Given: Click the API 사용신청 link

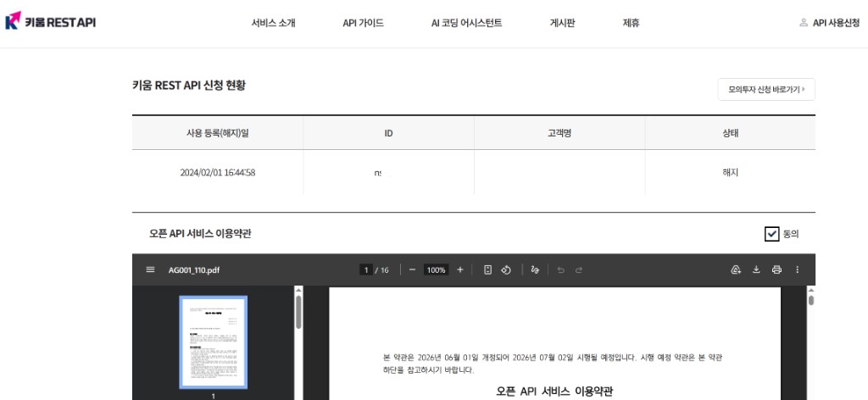Looking at the screenshot, I should 836,23.
